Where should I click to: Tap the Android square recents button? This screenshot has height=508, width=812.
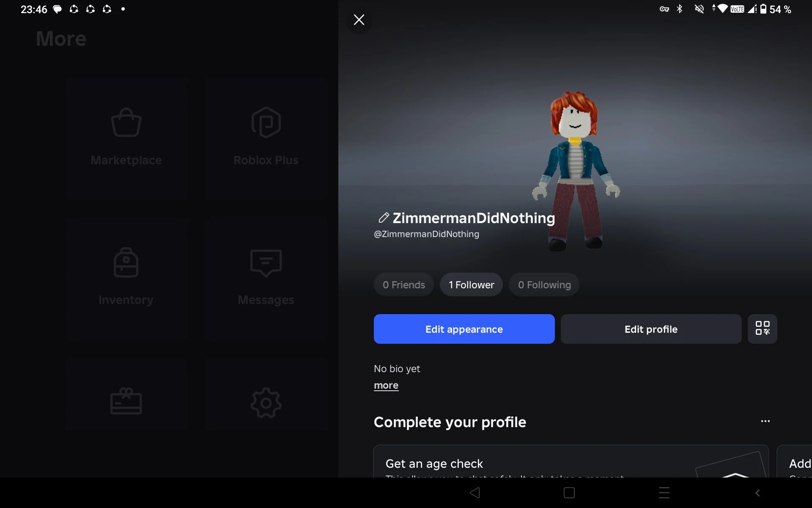pos(569,493)
